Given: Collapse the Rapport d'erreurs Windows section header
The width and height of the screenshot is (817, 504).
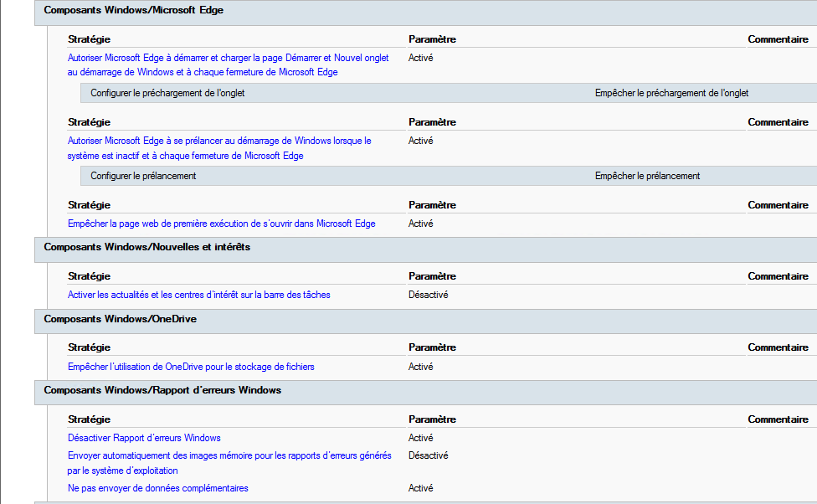Looking at the screenshot, I should tap(162, 391).
